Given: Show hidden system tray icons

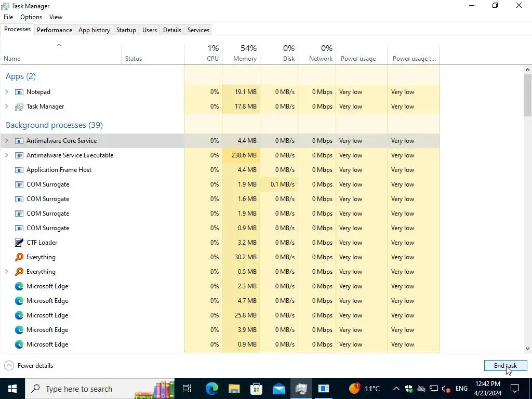Looking at the screenshot, I should (396, 389).
